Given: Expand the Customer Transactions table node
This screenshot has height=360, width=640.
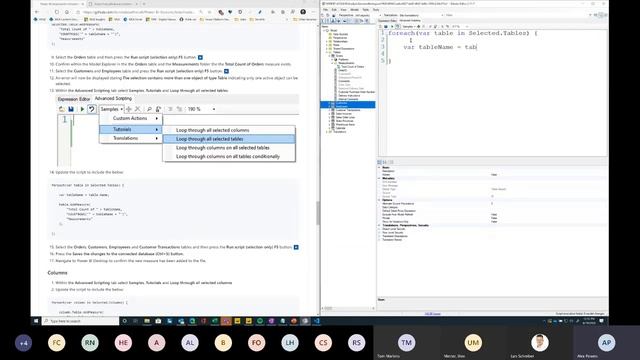Looking at the screenshot, I should point(330,110).
